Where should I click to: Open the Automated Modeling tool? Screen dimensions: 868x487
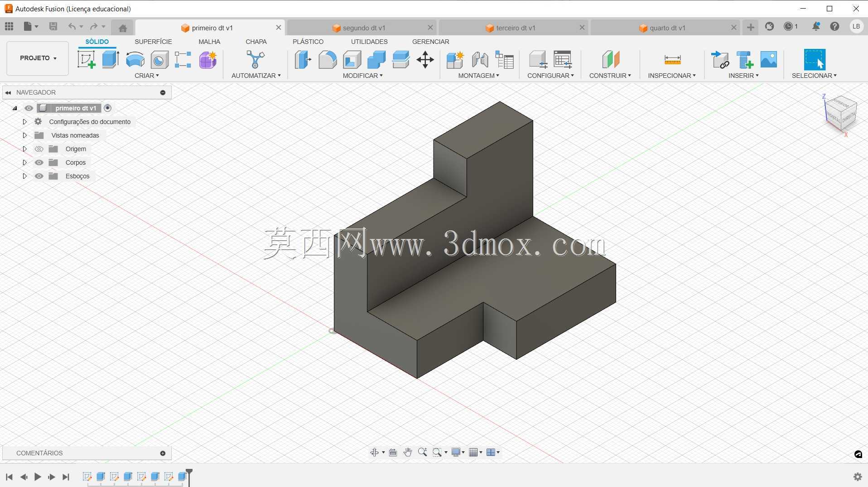256,60
